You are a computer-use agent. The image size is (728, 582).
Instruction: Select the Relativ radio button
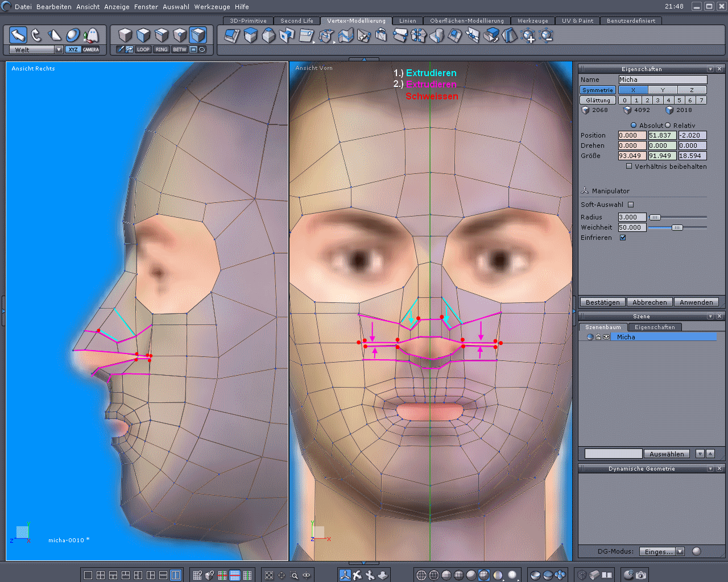[x=668, y=125]
